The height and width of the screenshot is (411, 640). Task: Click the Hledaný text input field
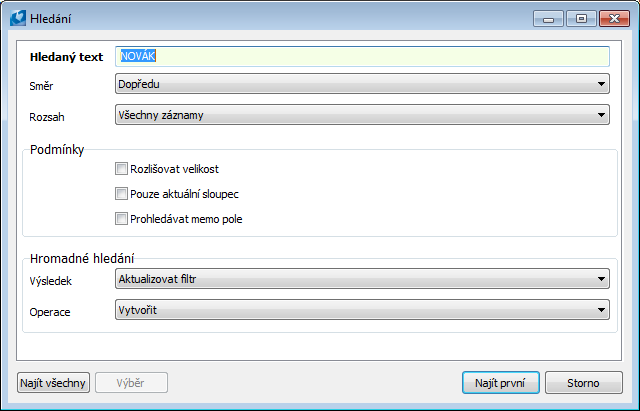point(362,57)
